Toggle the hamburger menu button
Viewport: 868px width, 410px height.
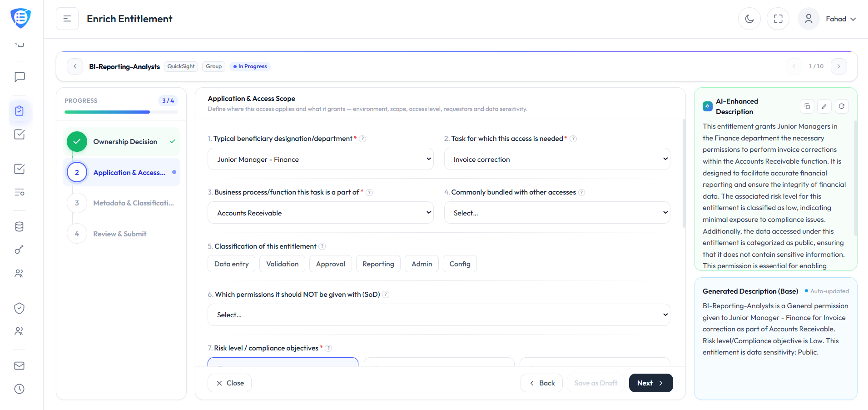click(x=67, y=19)
